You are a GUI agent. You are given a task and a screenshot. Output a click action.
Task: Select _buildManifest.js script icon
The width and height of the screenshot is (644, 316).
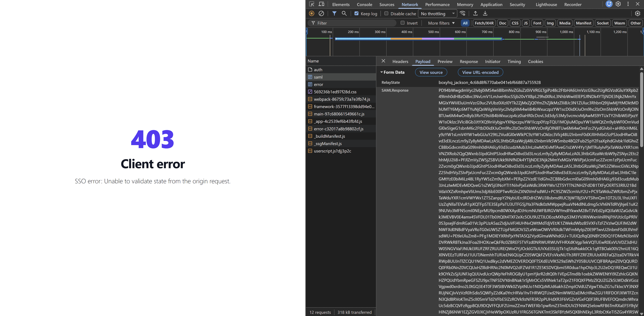click(310, 136)
